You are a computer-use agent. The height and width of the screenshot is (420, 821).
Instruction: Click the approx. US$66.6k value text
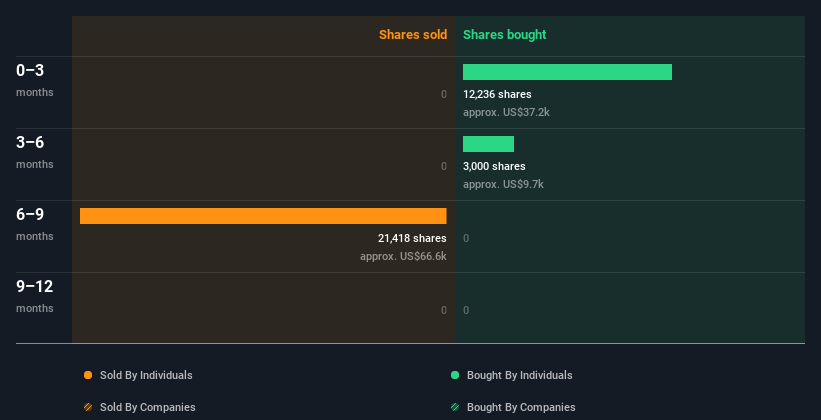(403, 256)
